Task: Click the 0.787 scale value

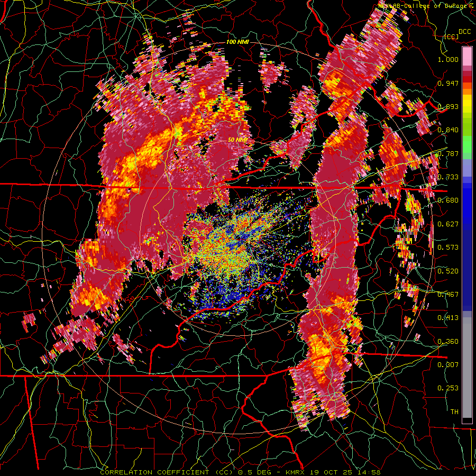Action: pos(448,153)
